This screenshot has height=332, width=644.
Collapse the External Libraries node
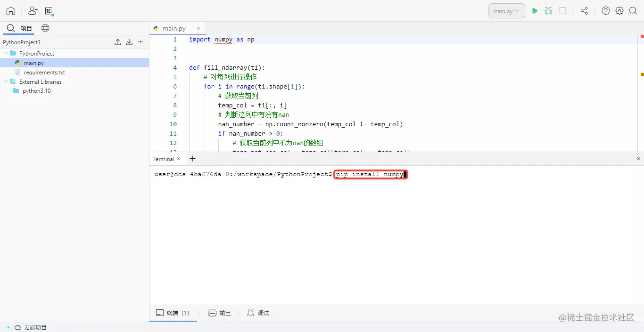[x=6, y=81]
